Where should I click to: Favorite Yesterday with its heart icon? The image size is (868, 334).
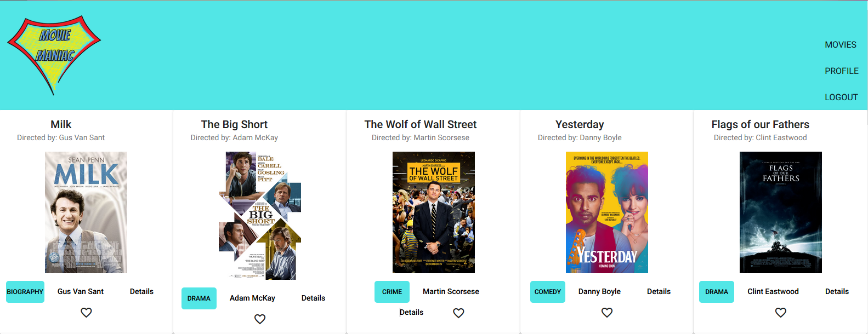pyautogui.click(x=607, y=313)
